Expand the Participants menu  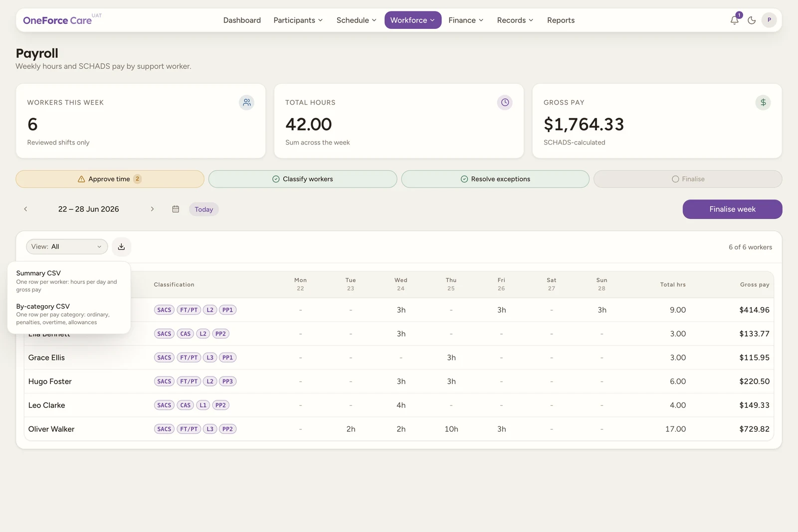coord(298,20)
